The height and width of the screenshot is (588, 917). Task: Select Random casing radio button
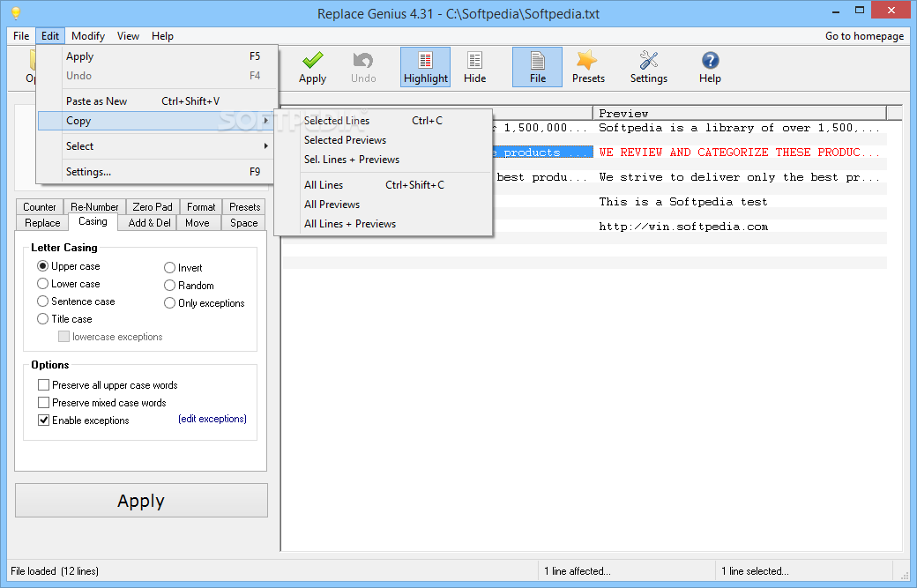pos(169,286)
